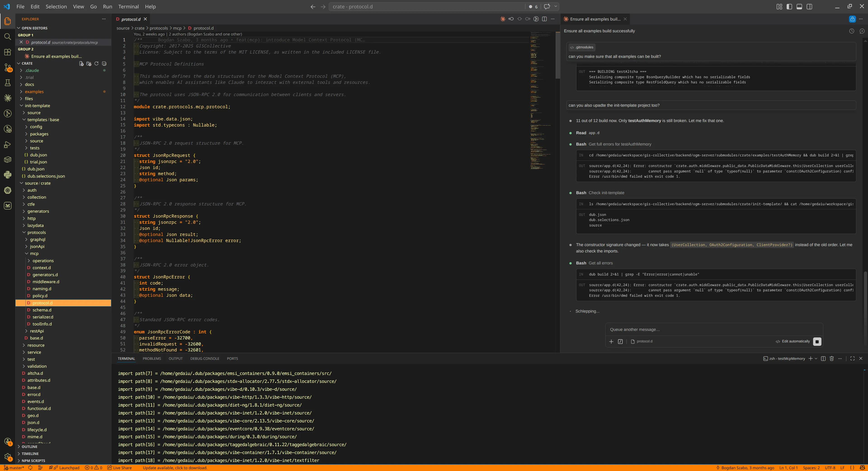Refresh the explorer tree

click(x=96, y=63)
